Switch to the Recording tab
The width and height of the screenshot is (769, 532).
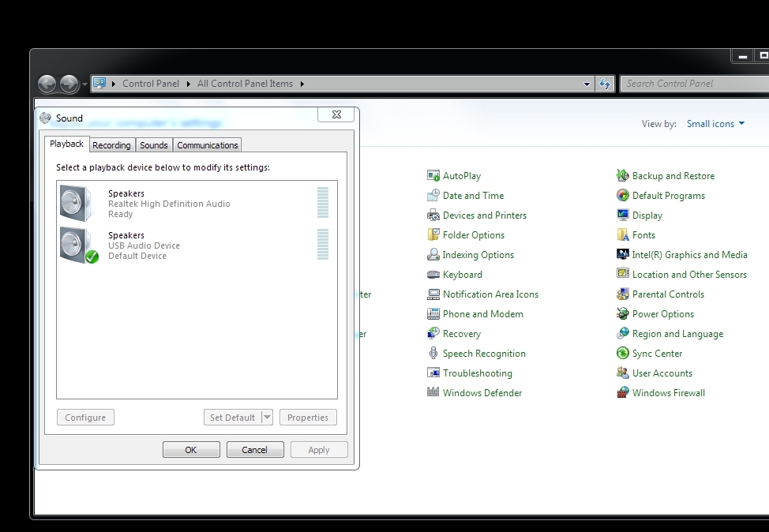pyautogui.click(x=111, y=145)
